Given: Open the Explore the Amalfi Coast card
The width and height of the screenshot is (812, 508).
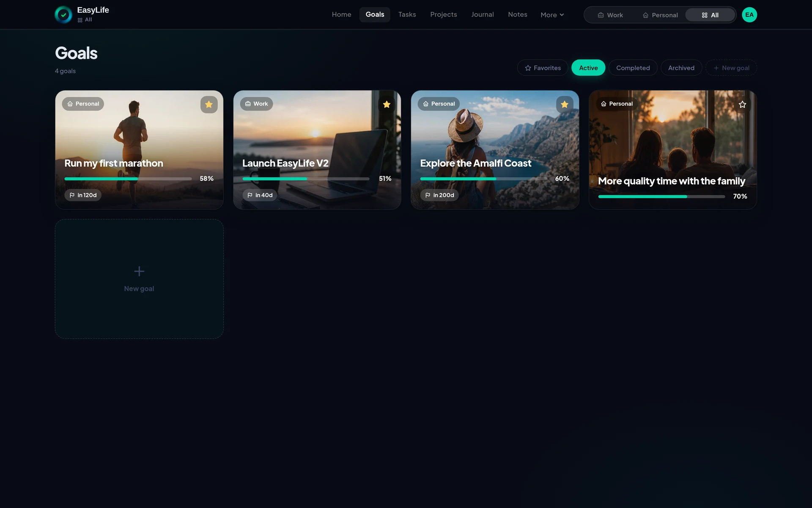Looking at the screenshot, I should (x=495, y=150).
